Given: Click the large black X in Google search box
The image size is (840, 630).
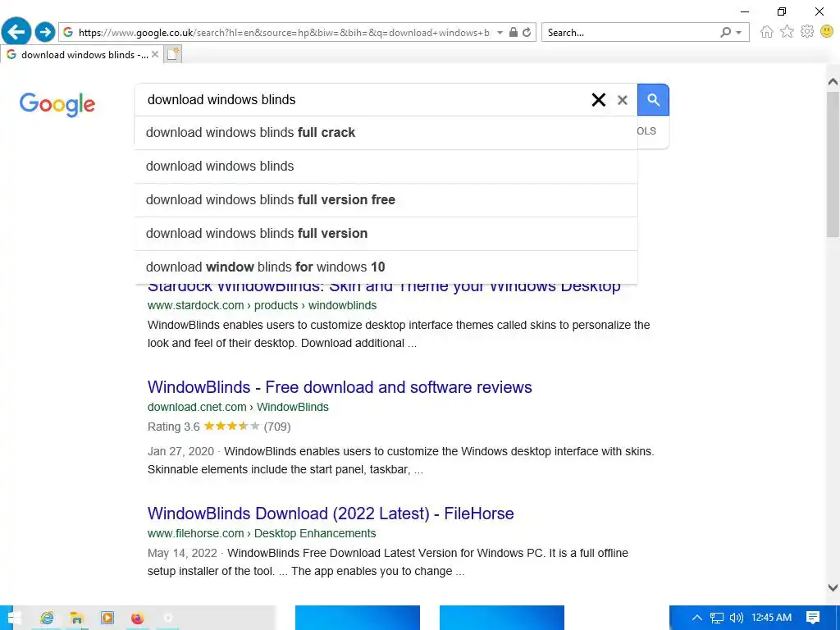Looking at the screenshot, I should pyautogui.click(x=598, y=99).
